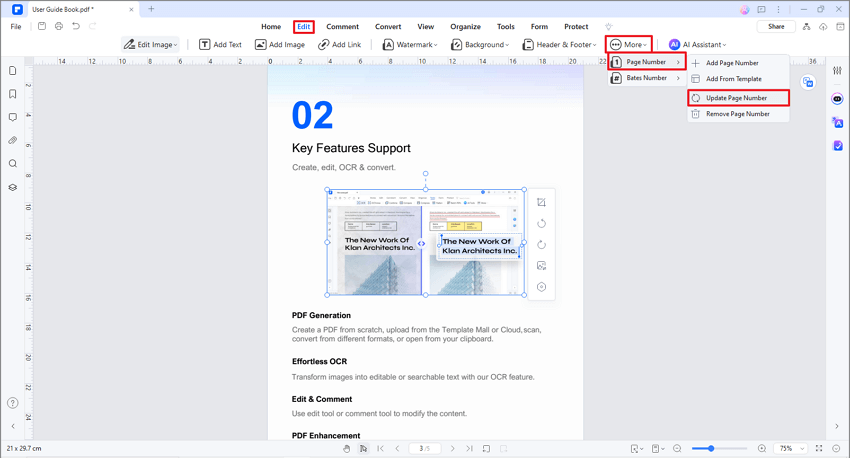Image resolution: width=850 pixels, height=458 pixels.
Task: Click the Add Text button
Action: pyautogui.click(x=220, y=44)
